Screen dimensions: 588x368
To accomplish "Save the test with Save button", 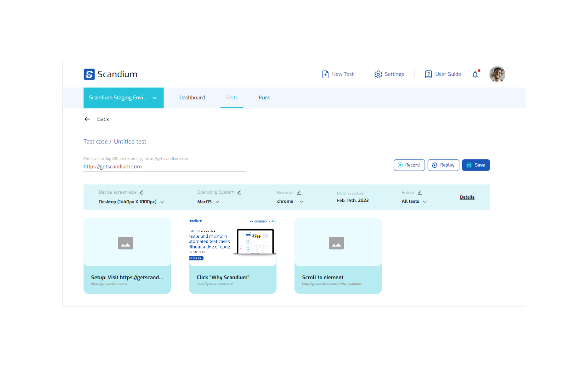I will click(x=476, y=165).
